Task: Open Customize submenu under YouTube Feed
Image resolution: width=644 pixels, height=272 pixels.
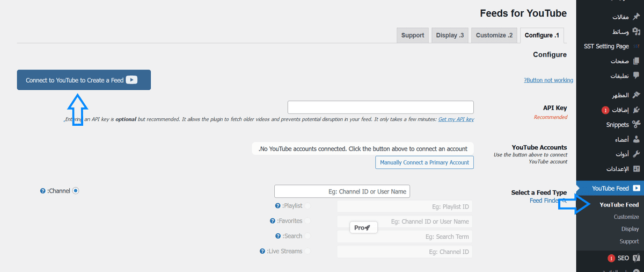Action: click(626, 217)
